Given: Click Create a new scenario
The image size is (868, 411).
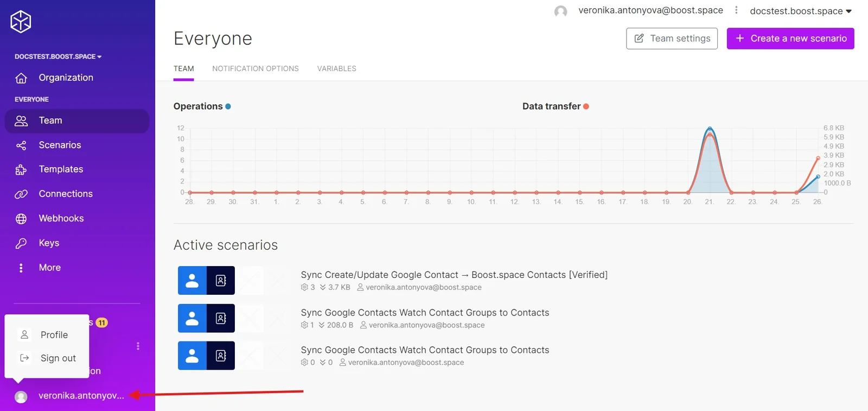Looking at the screenshot, I should pyautogui.click(x=790, y=39).
